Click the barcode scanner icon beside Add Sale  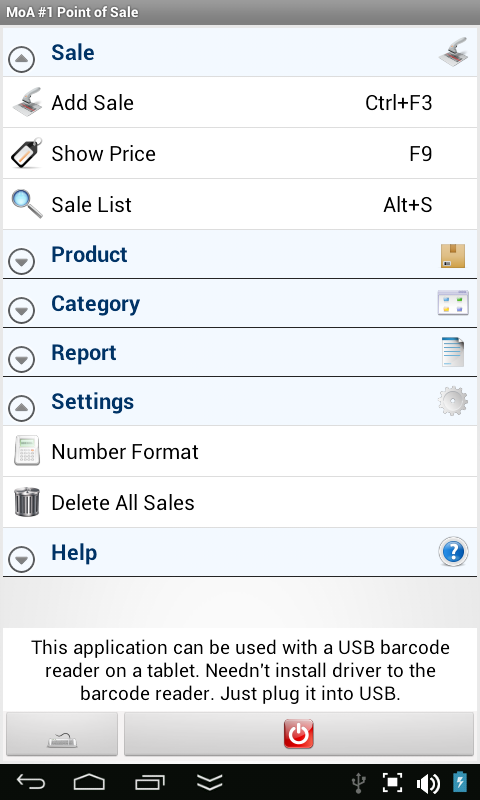point(27,102)
